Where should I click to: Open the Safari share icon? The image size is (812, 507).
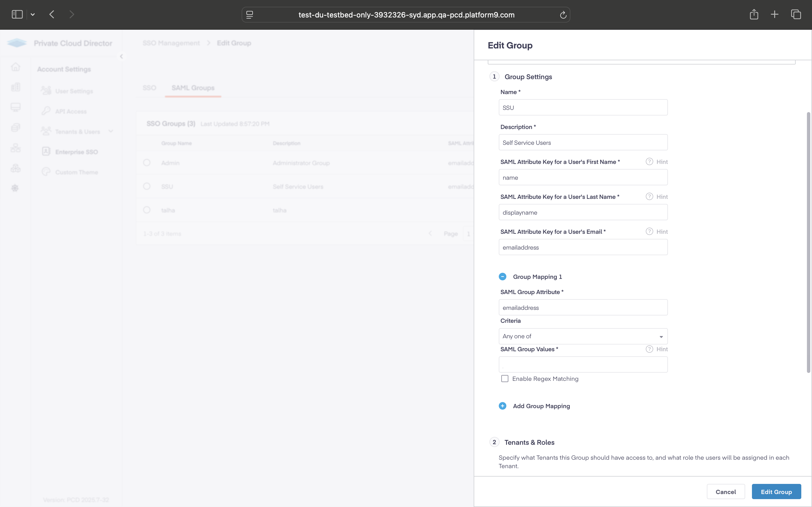[754, 14]
